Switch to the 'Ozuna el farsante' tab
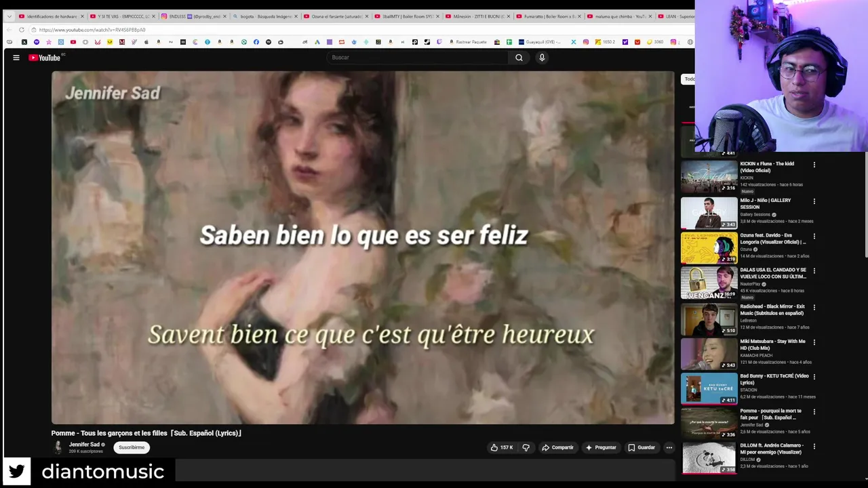Screen dimensions: 868x488 (336, 16)
